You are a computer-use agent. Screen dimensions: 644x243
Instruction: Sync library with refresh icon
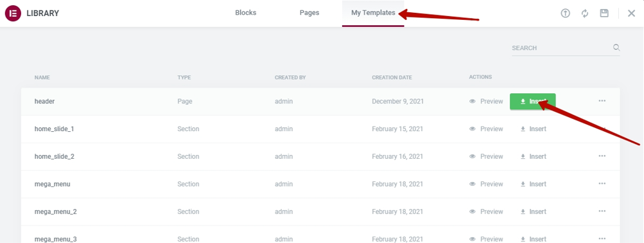(585, 13)
